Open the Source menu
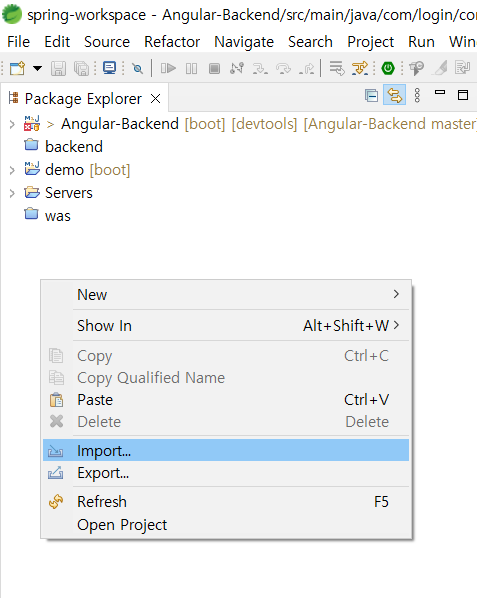 pyautogui.click(x=107, y=42)
